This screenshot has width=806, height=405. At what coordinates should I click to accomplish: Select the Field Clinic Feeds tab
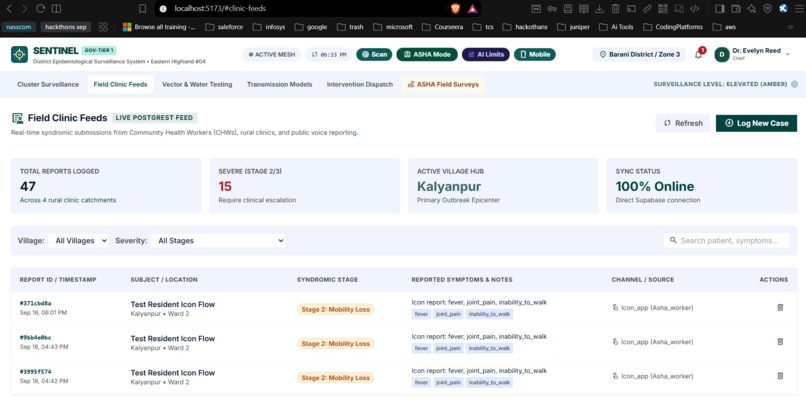tap(120, 84)
